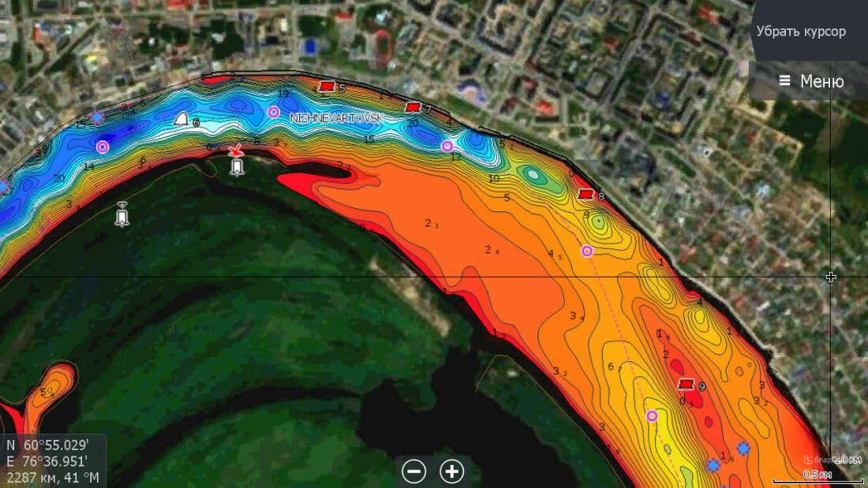Image resolution: width=868 pixels, height=488 pixels.
Task: Zoom in using the plus button
Action: pos(452,471)
